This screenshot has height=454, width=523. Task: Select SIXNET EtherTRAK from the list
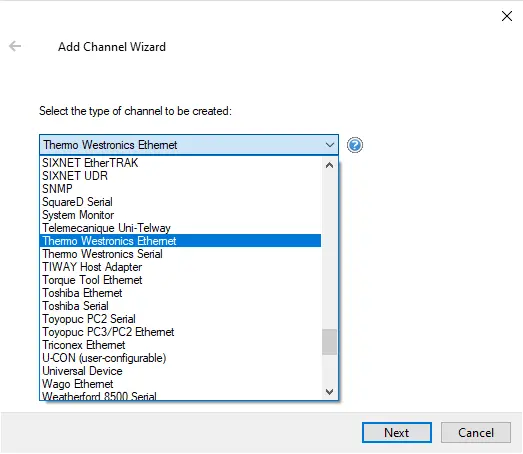pyautogui.click(x=180, y=163)
